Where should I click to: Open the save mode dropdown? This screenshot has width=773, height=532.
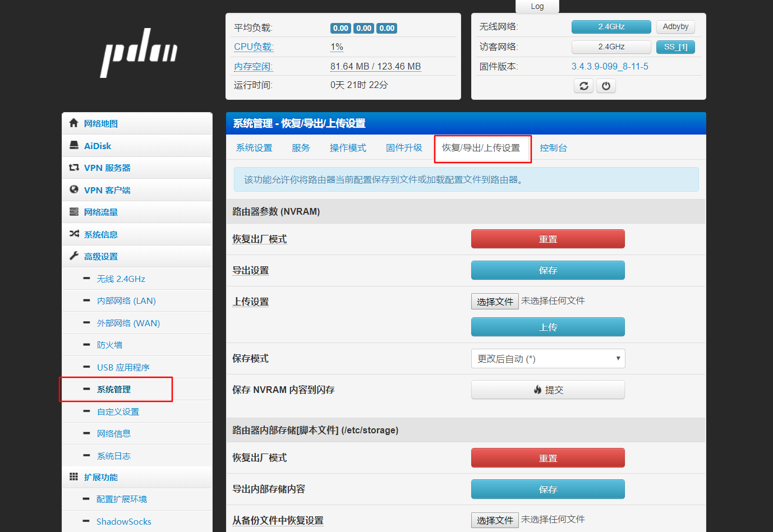548,359
